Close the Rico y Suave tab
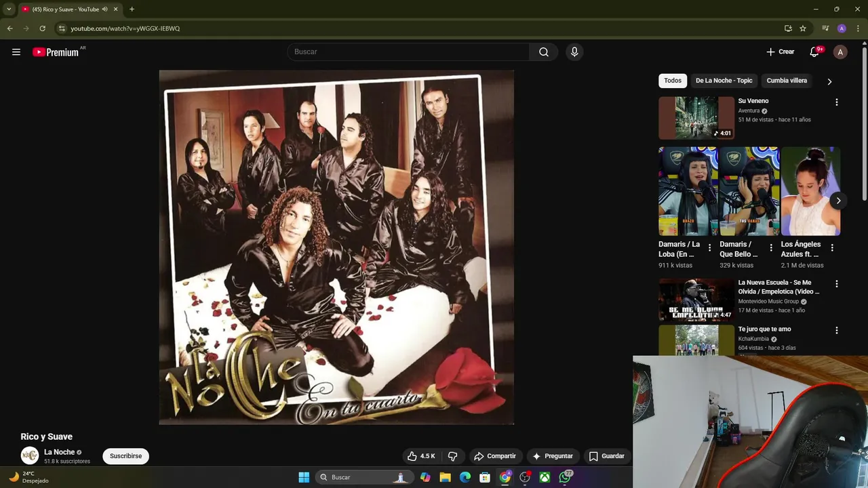868x488 pixels. 115,9
